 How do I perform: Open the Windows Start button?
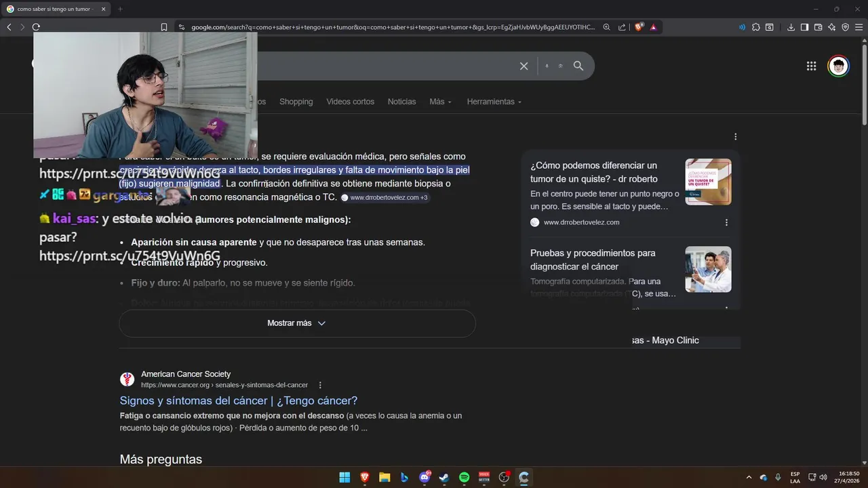point(344,477)
